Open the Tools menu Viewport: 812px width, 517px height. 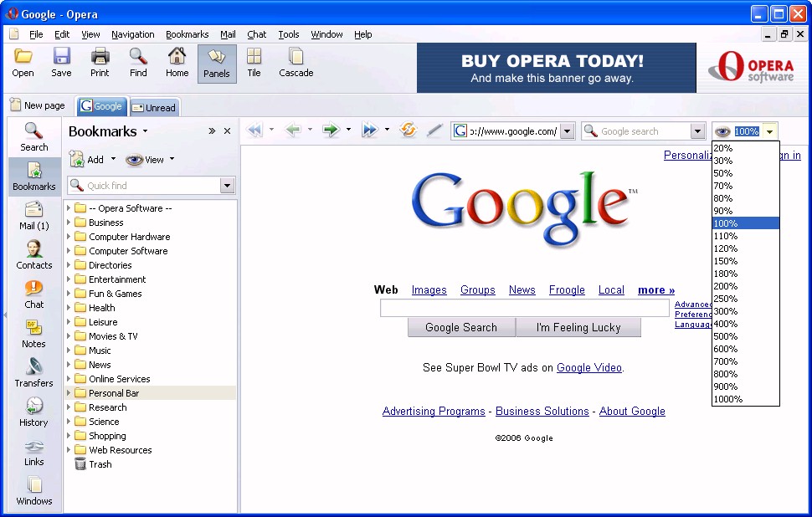point(289,34)
